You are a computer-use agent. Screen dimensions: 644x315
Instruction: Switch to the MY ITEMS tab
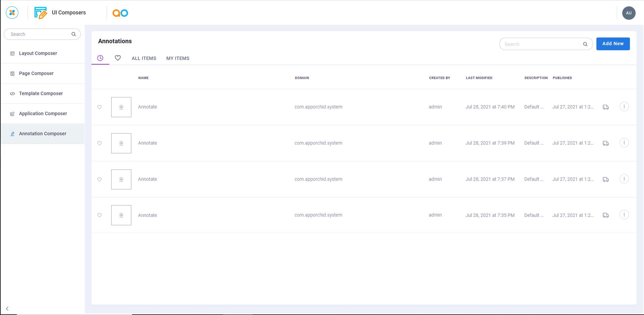point(178,58)
